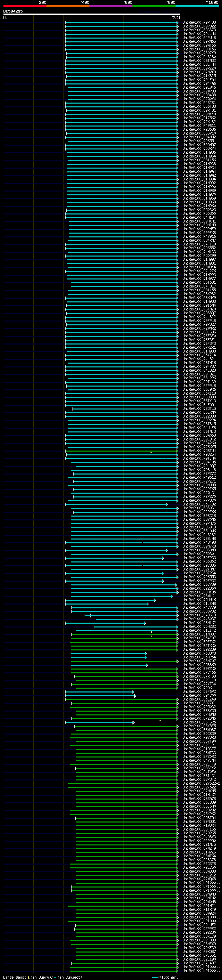The image size is (222, 980).
Task: Click label UniRef100_A8NEX9
Action: (199, 944)
